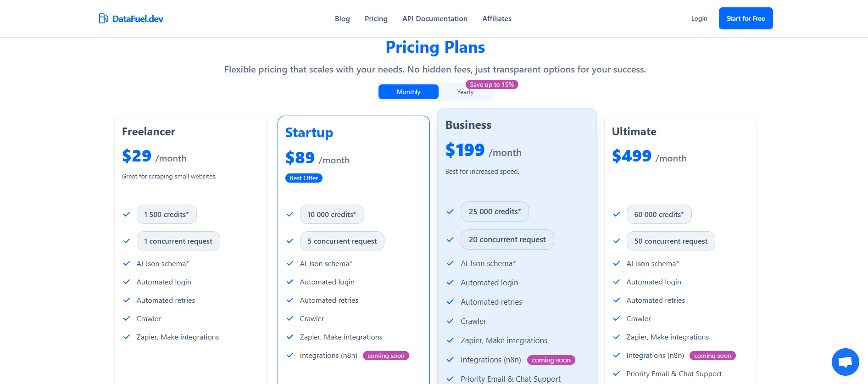
Task: Click the Start for Free button
Action: (746, 18)
